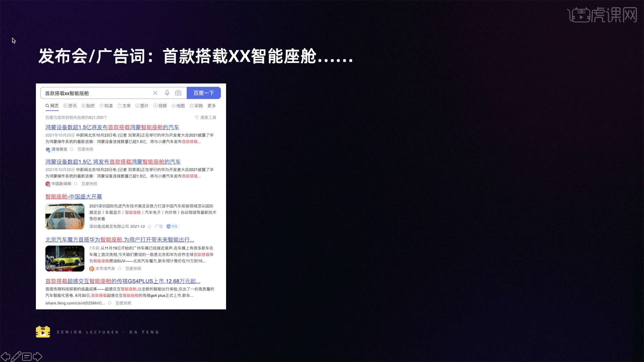Click 百度快照 next to ishare.ifeng.com
The image size is (644, 362).
pyautogui.click(x=123, y=303)
